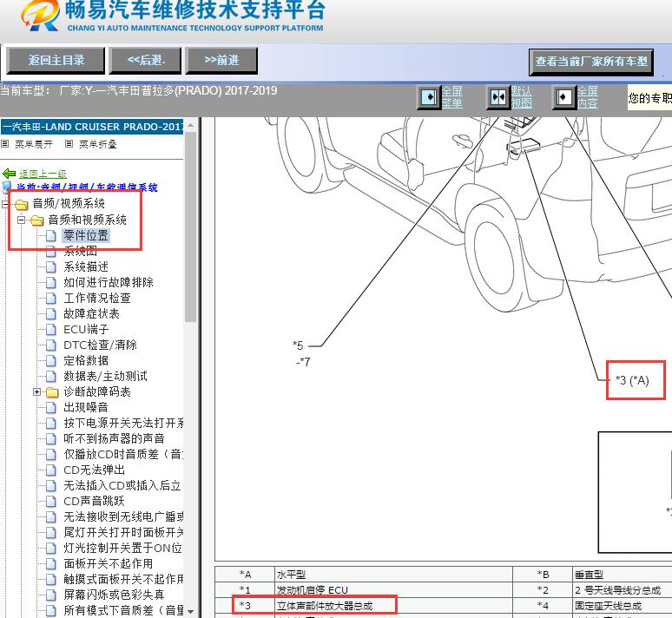This screenshot has width=672, height=618.
Task: Click the document icon beside 定格数据
Action: coord(51,361)
